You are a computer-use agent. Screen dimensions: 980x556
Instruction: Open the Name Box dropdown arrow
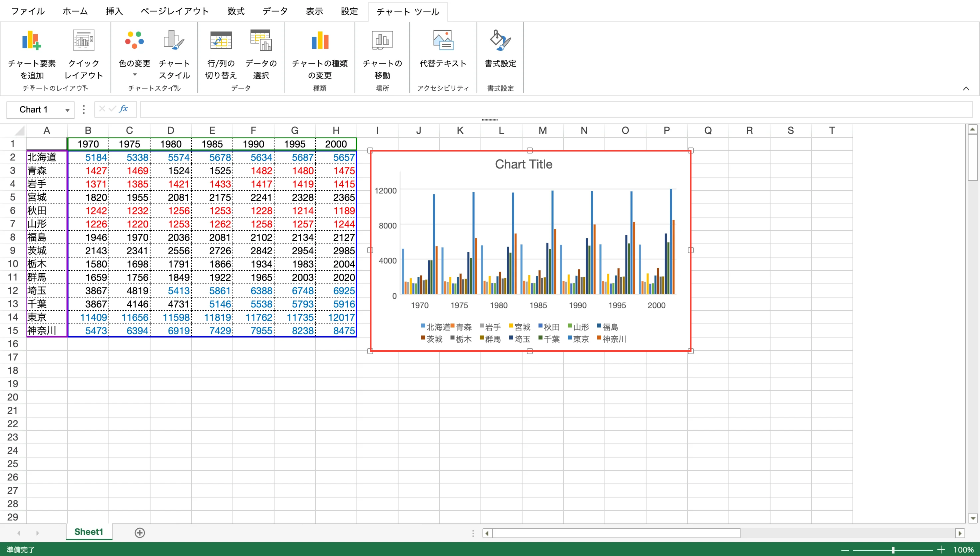pyautogui.click(x=67, y=110)
